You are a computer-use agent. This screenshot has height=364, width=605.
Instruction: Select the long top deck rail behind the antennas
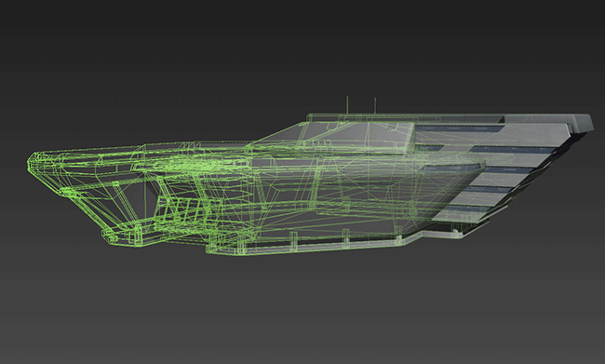[405, 116]
